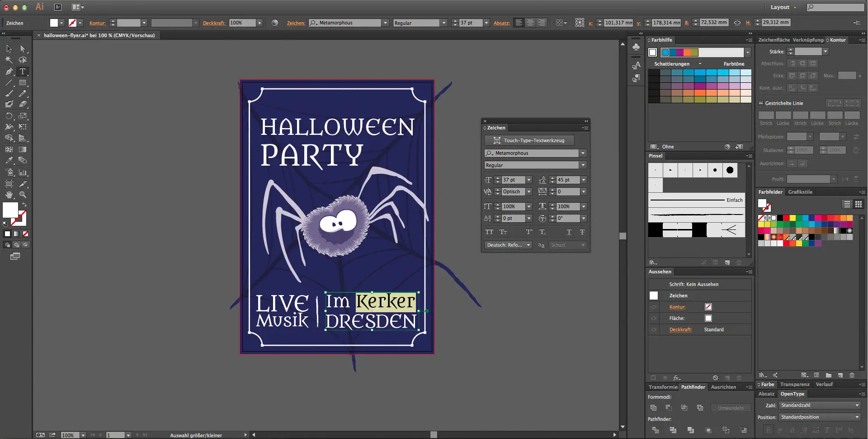Viewport: 868px width, 439px height.
Task: Select the Eyedropper tool
Action: 9,159
